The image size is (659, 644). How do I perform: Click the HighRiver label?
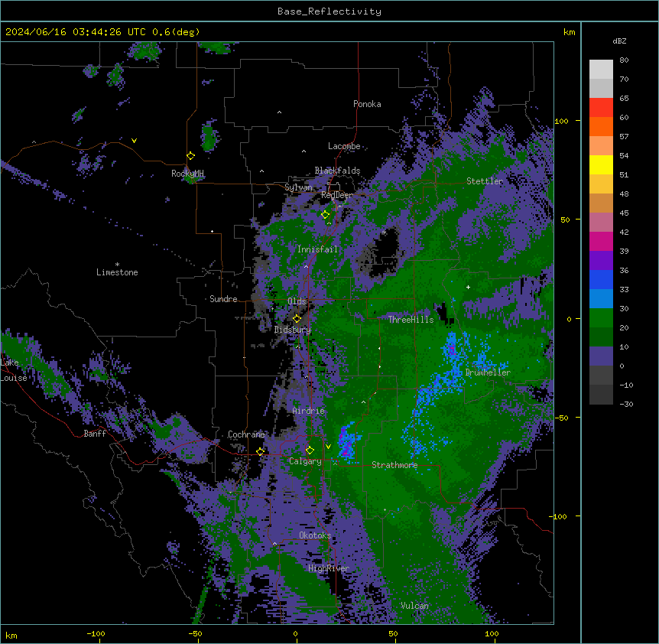tap(329, 568)
